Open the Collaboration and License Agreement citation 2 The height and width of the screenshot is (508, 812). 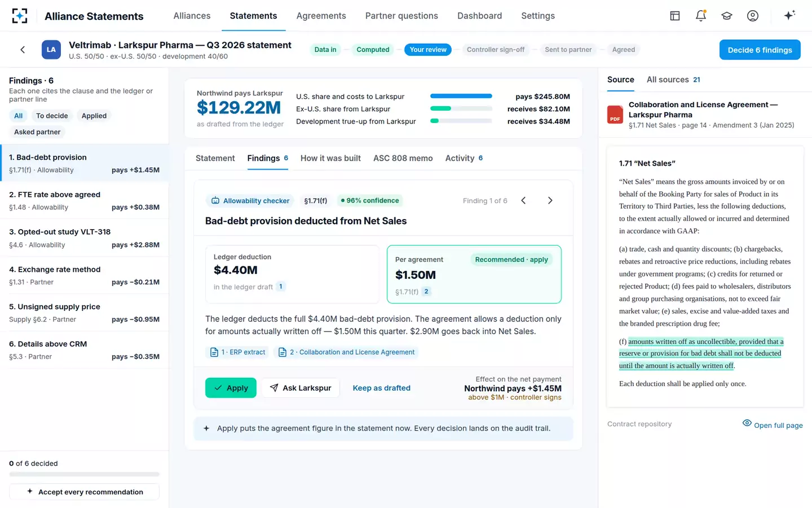pyautogui.click(x=347, y=352)
